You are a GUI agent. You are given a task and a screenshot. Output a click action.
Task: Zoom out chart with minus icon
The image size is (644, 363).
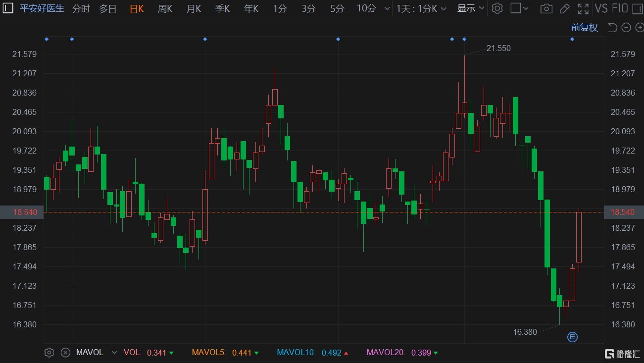(x=626, y=28)
